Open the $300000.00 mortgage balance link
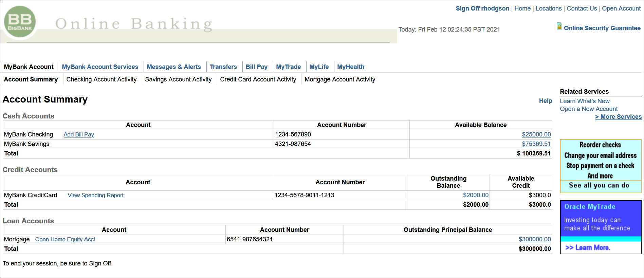Viewport: 644px width, 278px height. (535, 239)
